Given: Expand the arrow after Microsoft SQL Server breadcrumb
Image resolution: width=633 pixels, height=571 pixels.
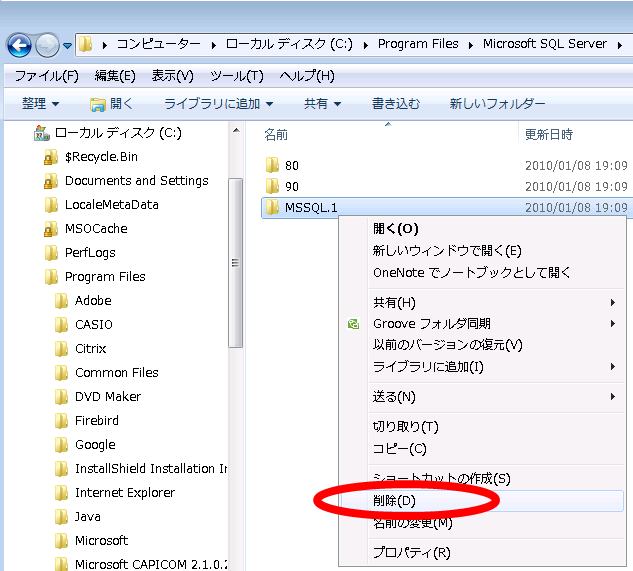Looking at the screenshot, I should point(619,45).
